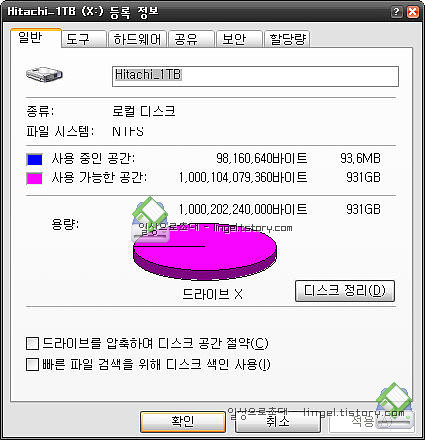Select the 일반 tab
The height and width of the screenshot is (440, 425).
[x=36, y=38]
